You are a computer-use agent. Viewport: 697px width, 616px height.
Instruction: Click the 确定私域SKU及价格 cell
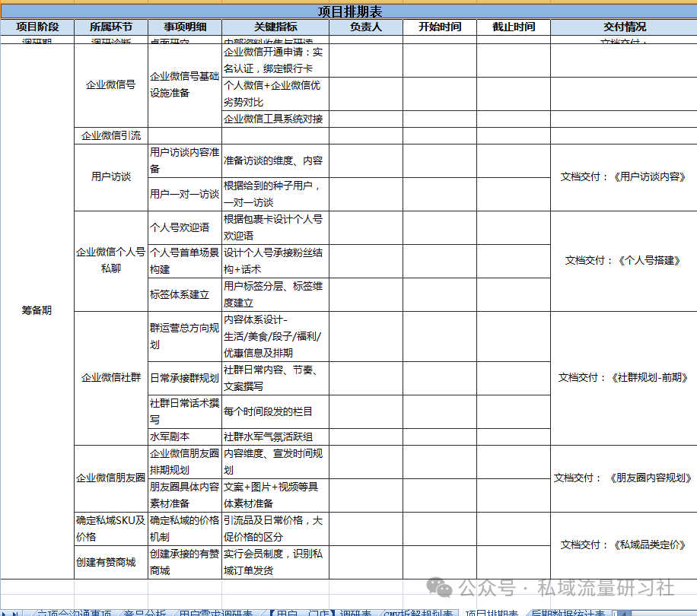click(x=111, y=529)
